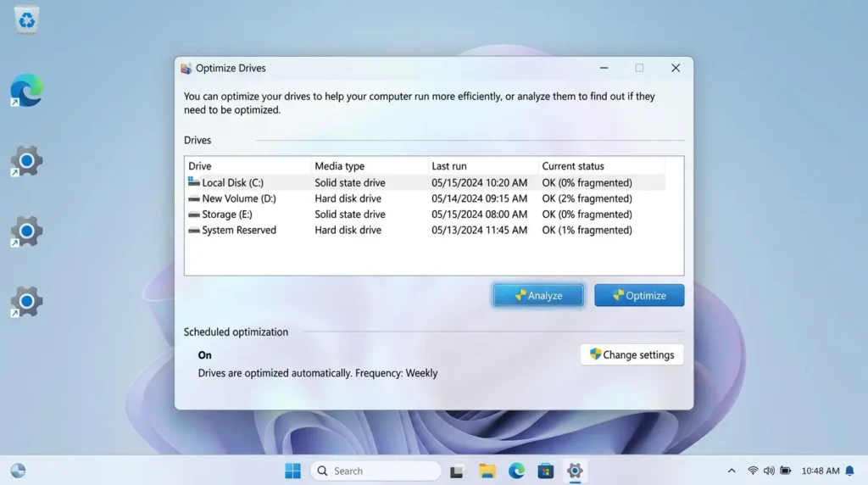Viewport: 868px width, 485px height.
Task: Click the "Frequency: Weekly" description text
Action: point(397,373)
